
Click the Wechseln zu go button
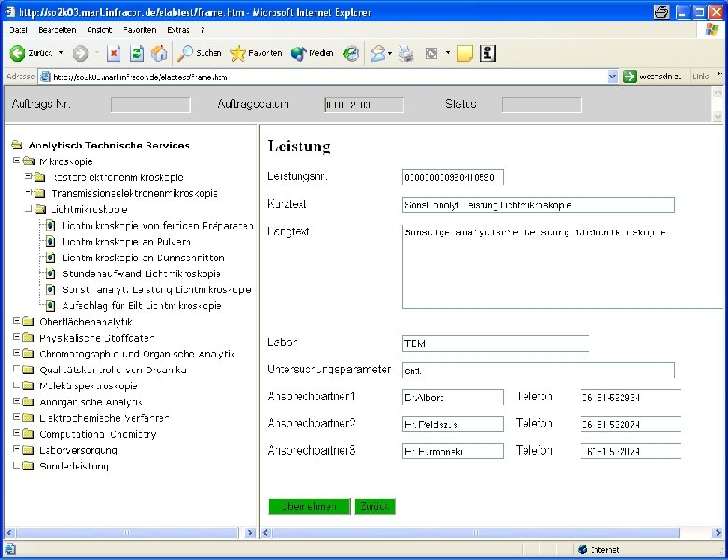click(652, 77)
